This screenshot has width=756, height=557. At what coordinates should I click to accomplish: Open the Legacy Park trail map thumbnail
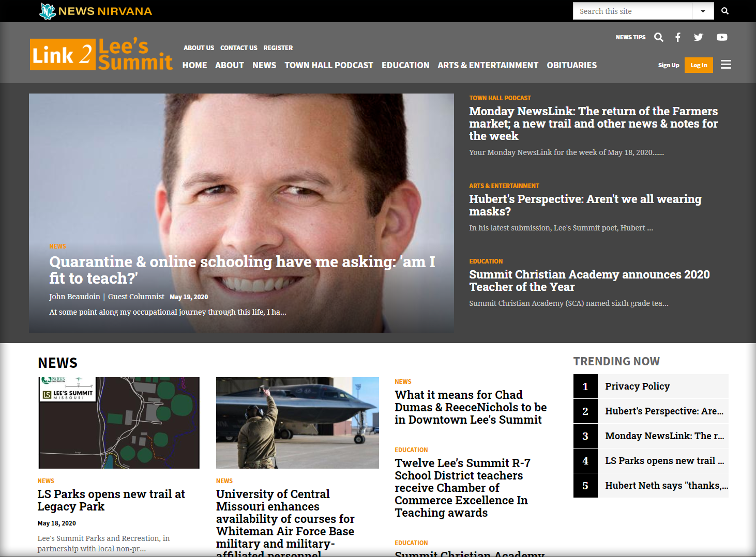[119, 423]
